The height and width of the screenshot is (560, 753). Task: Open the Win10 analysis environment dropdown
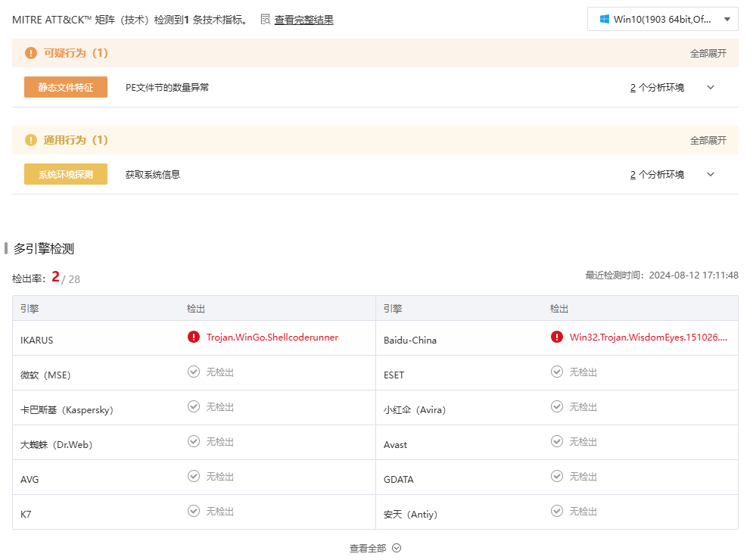(x=662, y=19)
